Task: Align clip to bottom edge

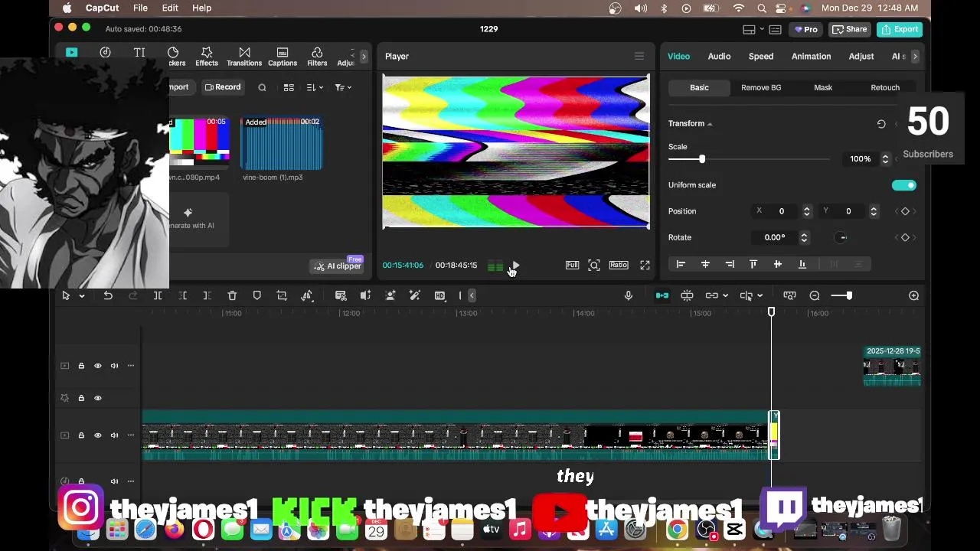Action: pyautogui.click(x=802, y=265)
